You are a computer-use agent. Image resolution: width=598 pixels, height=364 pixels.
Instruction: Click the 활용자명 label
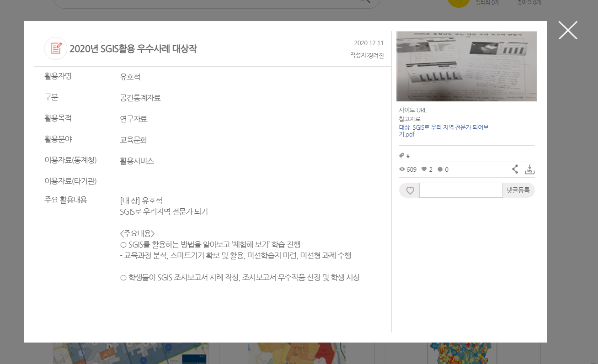coord(58,76)
